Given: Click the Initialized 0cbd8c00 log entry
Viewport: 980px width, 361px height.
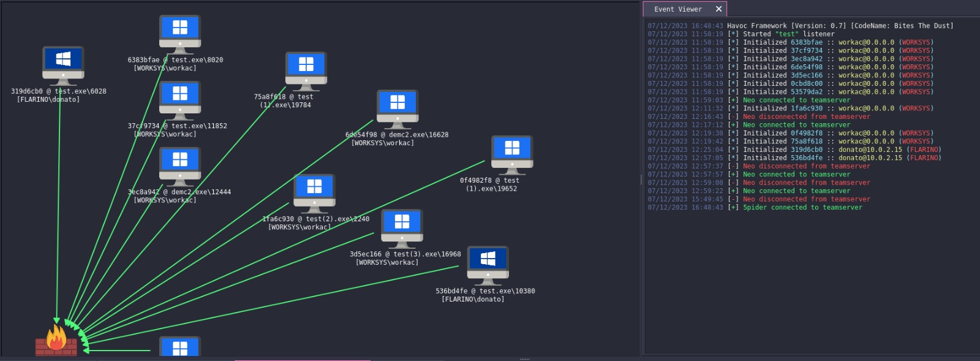Looking at the screenshot, I should coord(791,84).
